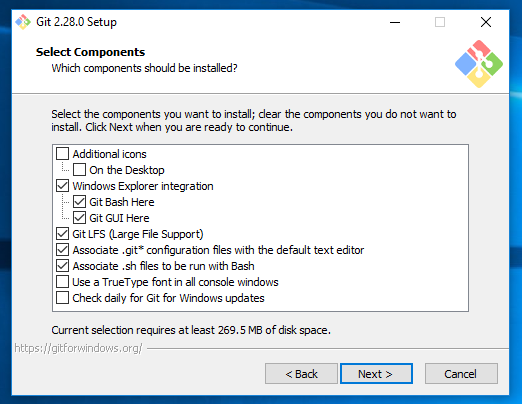The image size is (522, 404).
Task: Uncheck Associate .sh files with Bash
Action: tap(63, 266)
